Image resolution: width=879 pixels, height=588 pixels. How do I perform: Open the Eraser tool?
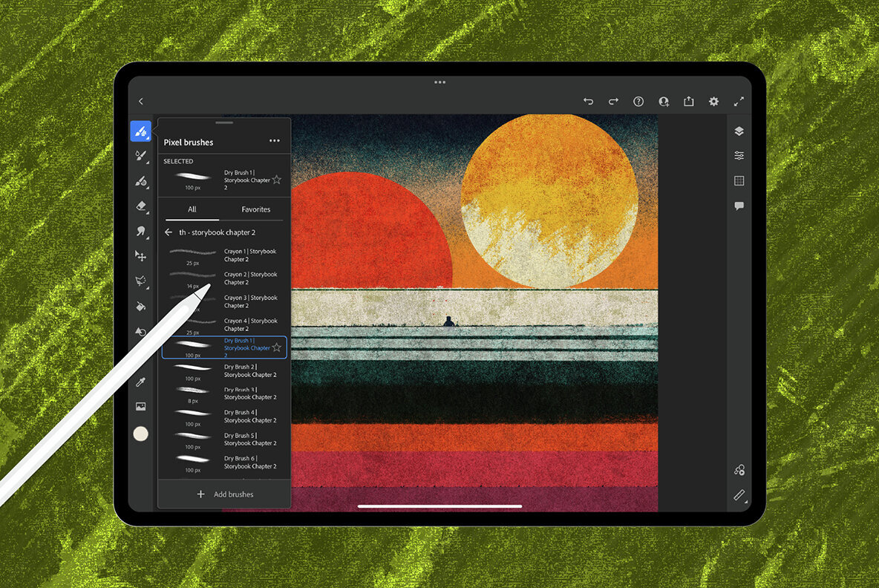(x=141, y=206)
